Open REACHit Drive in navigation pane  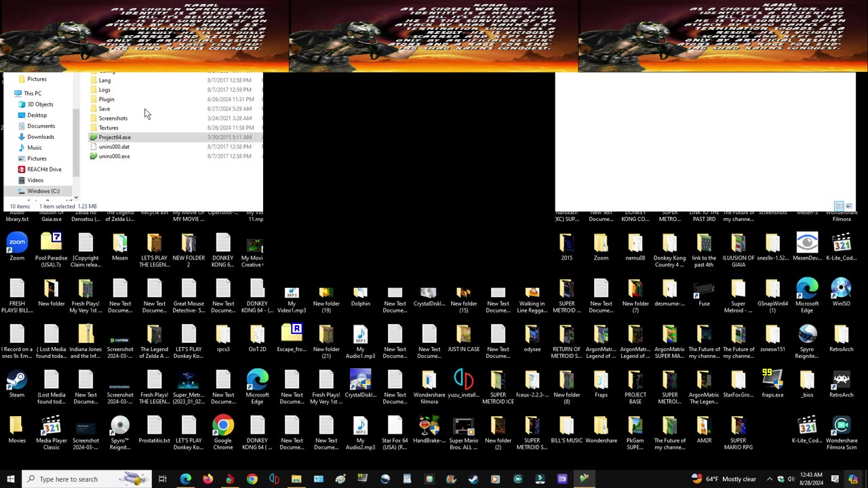click(x=44, y=169)
